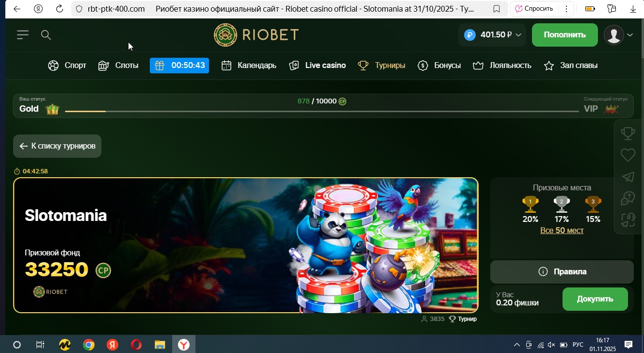Click the search magnifier icon
This screenshot has width=644, height=353.
click(x=46, y=34)
